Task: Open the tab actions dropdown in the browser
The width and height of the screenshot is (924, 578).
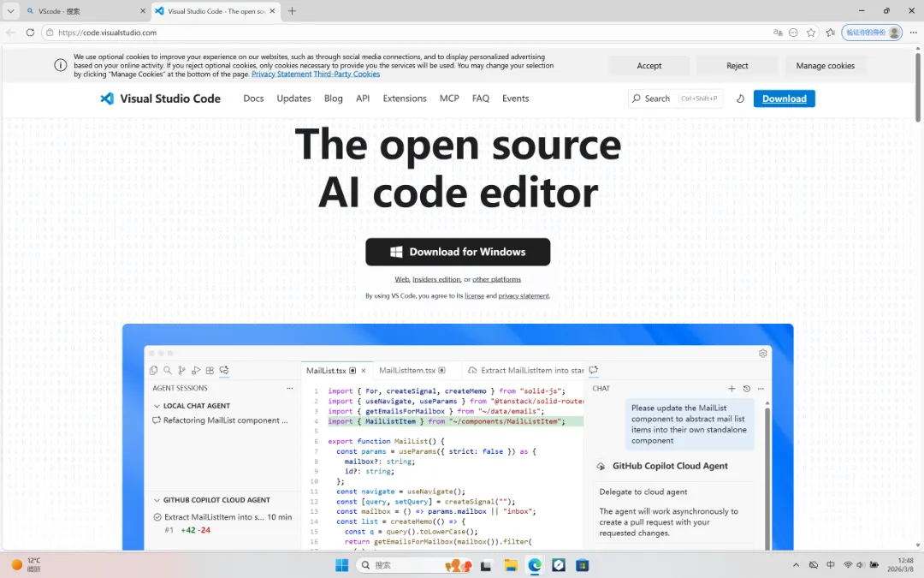Action: coord(10,10)
